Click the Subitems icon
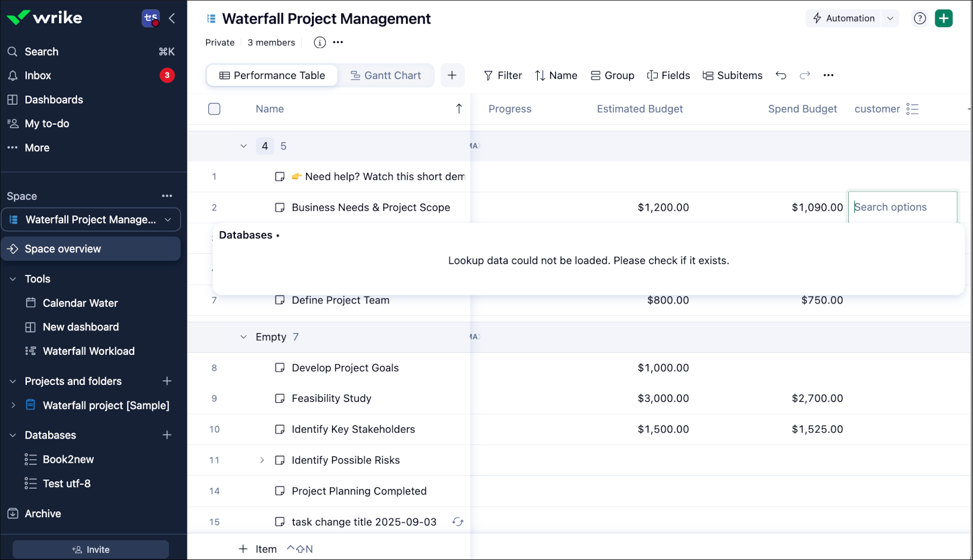 tap(708, 76)
